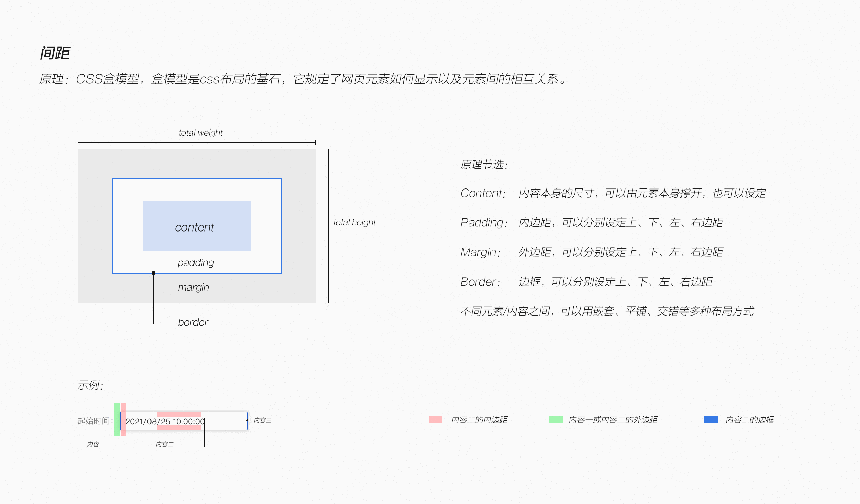This screenshot has width=860, height=504.
Task: Click the total height dimension label
Action: [354, 222]
